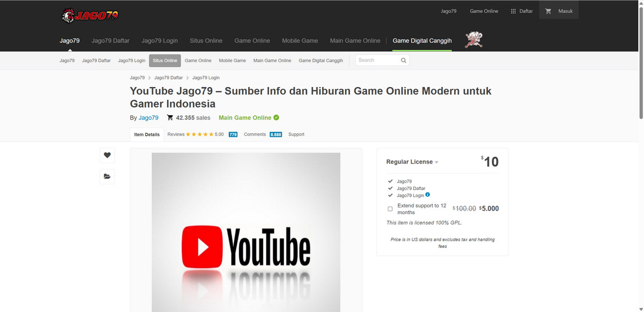Screen dimensions: 644x312
Task: Click the Jago79 breadcrumb link
Action: pyautogui.click(x=137, y=78)
